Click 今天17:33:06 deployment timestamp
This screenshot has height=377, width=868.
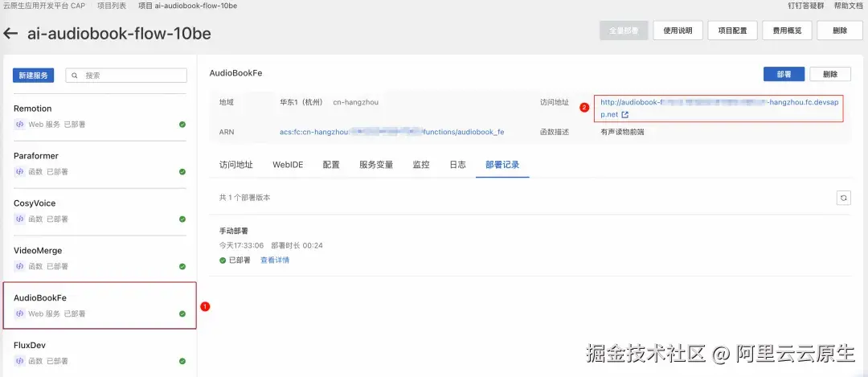(x=241, y=245)
